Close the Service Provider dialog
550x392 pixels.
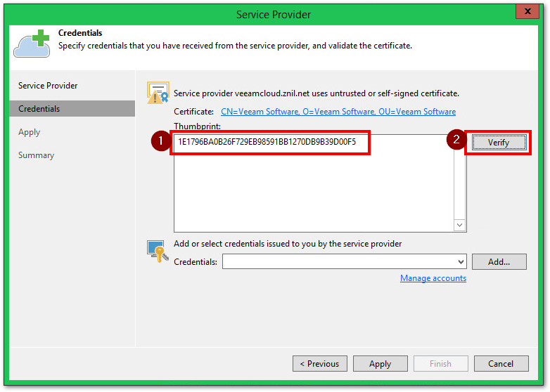[x=526, y=12]
